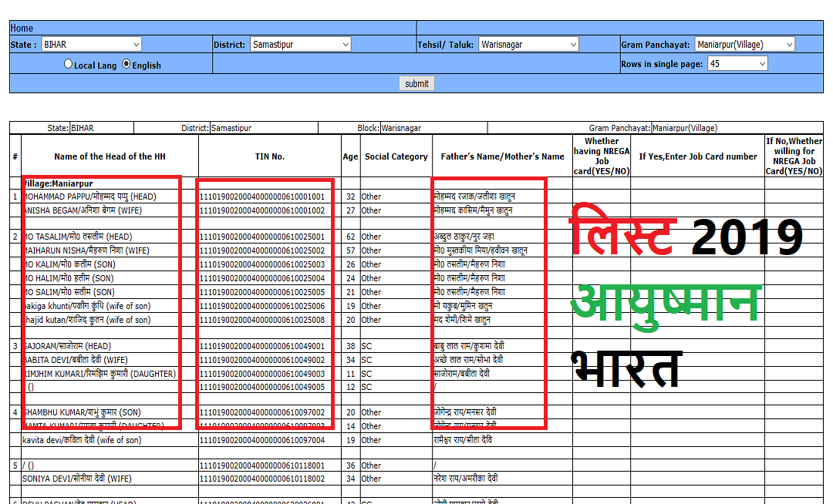The width and height of the screenshot is (833, 504).
Task: Open the District dropdown showing Samastipur
Action: (x=301, y=45)
